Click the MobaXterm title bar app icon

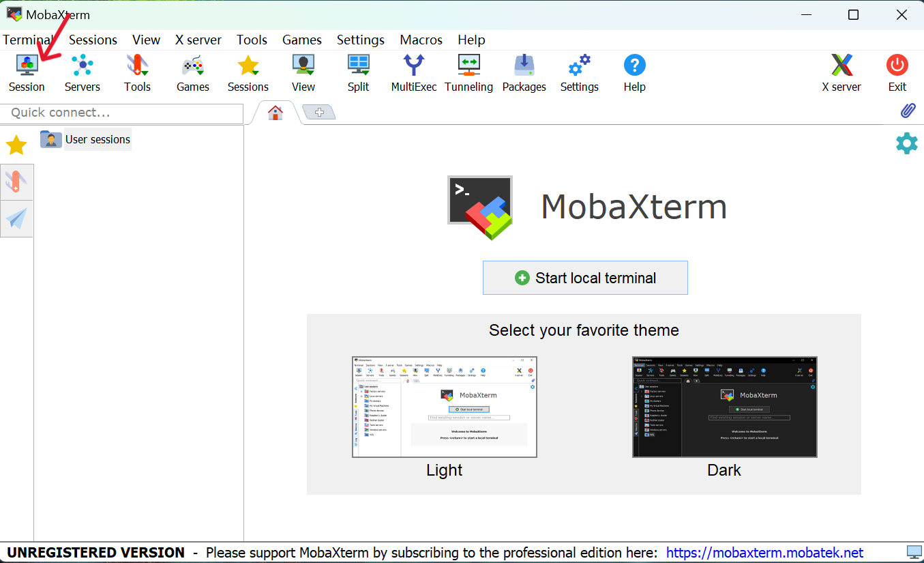click(x=14, y=14)
